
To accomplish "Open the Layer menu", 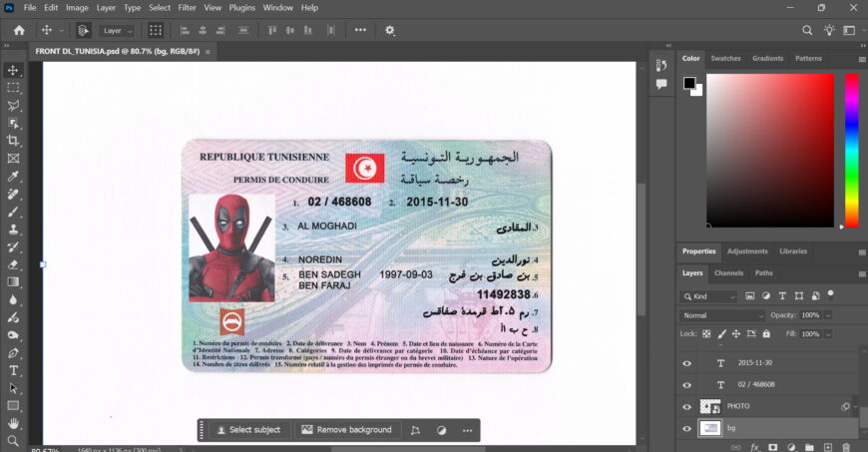I will (x=106, y=8).
